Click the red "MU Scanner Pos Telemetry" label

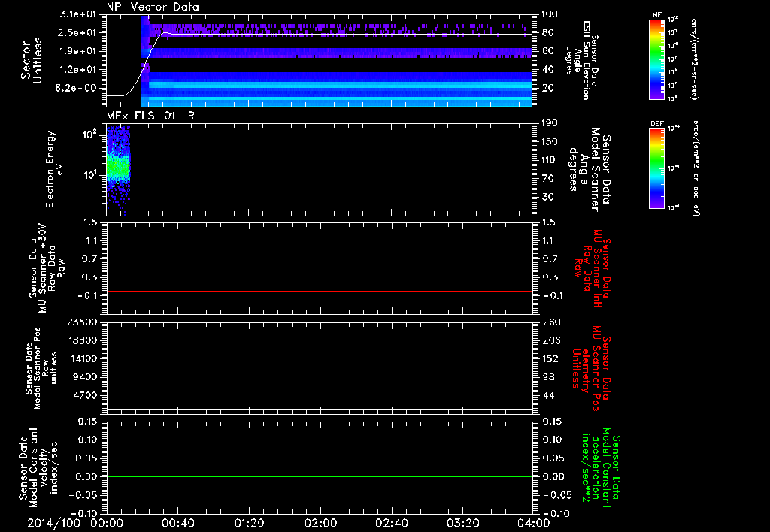(590, 368)
